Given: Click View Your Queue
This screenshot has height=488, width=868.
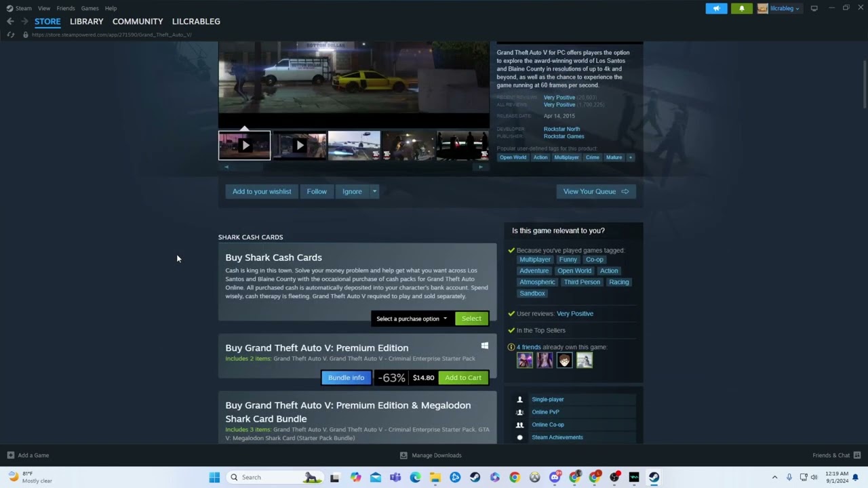Looking at the screenshot, I should tap(596, 191).
